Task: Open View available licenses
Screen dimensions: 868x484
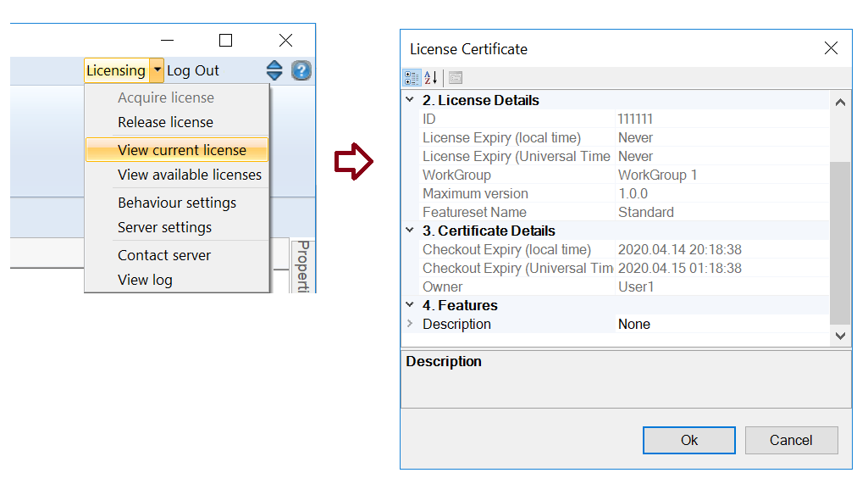Action: [x=189, y=175]
